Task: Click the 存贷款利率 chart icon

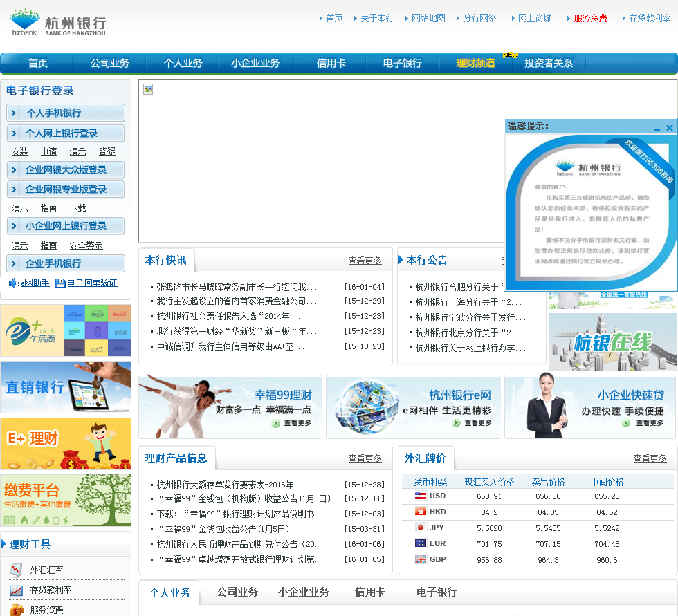Action: tap(17, 590)
